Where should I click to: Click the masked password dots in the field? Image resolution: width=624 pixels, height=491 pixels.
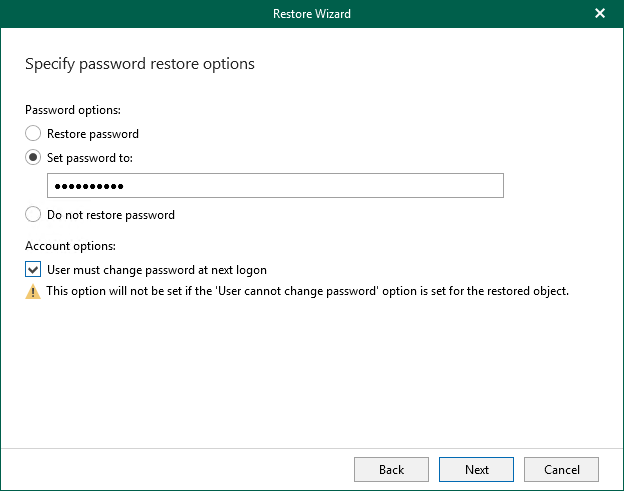tap(88, 186)
